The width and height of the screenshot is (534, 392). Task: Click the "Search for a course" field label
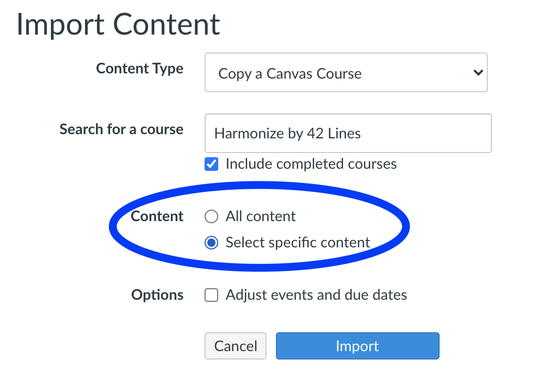pyautogui.click(x=121, y=129)
